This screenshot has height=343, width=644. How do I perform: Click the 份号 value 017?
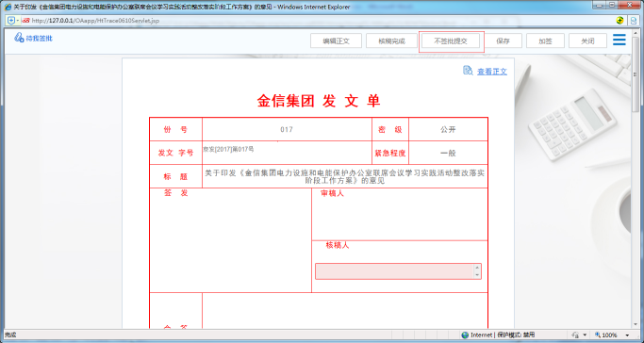[287, 129]
